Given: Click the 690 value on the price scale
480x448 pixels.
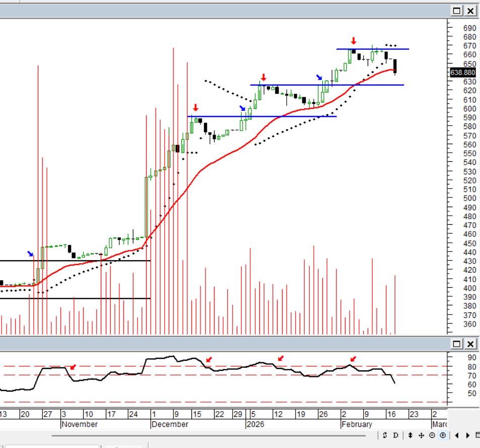Looking at the screenshot, I should pyautogui.click(x=469, y=28).
